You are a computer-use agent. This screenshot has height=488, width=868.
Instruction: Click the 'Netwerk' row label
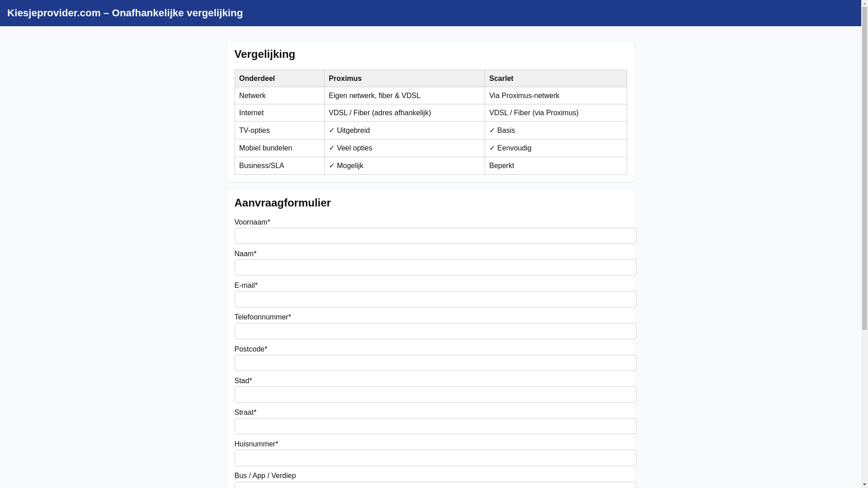click(279, 96)
